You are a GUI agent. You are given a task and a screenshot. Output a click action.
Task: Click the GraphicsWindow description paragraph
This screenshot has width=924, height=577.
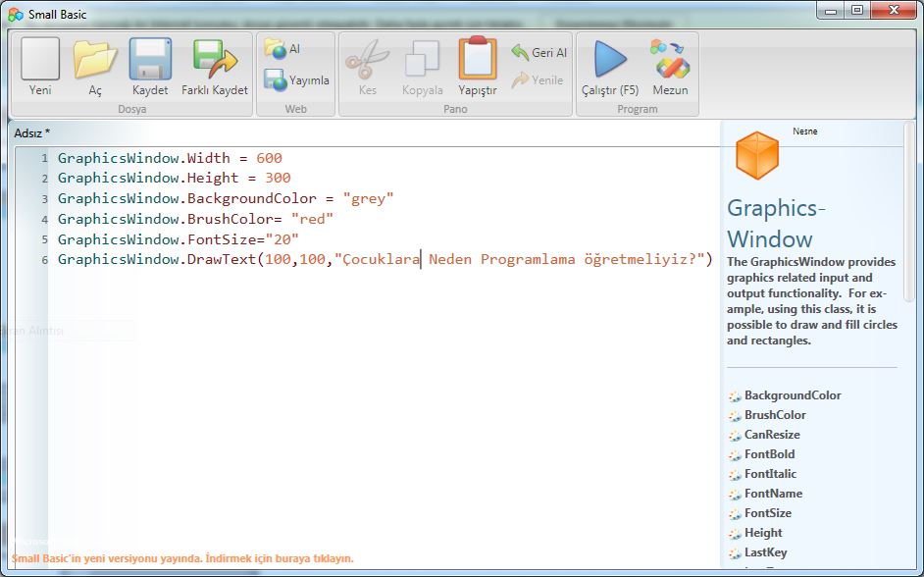(x=812, y=301)
